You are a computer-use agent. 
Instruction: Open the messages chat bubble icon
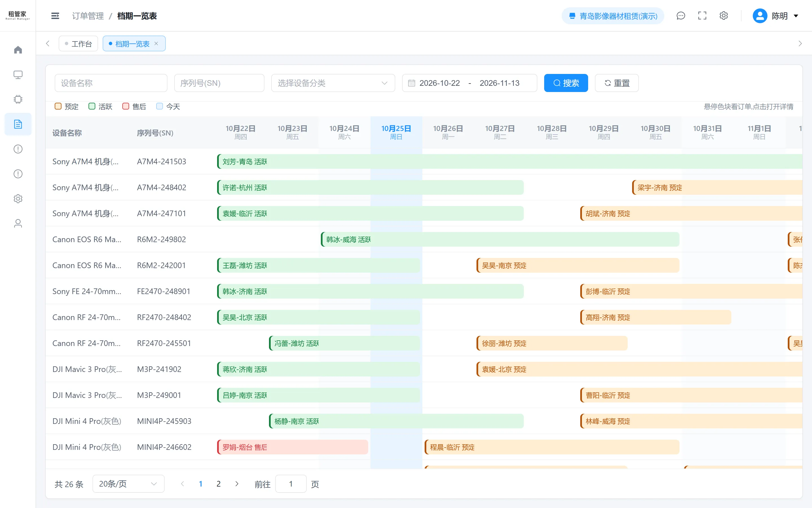(x=680, y=16)
